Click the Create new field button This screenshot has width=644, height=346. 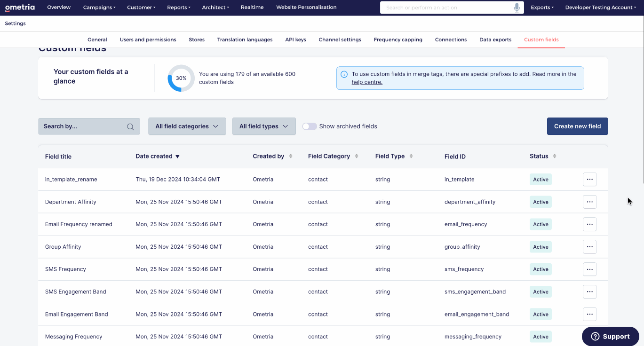(x=577, y=126)
